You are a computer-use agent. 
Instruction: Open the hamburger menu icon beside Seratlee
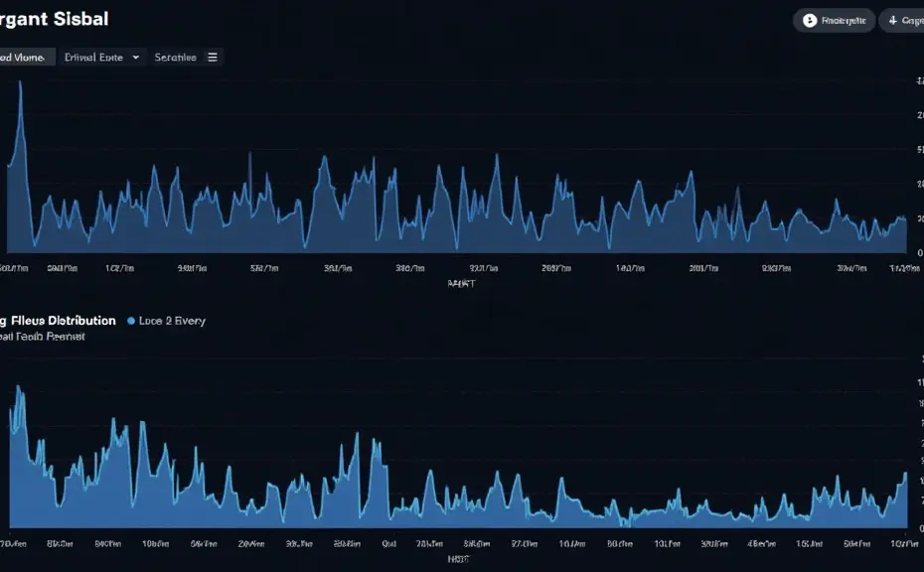pyautogui.click(x=213, y=58)
